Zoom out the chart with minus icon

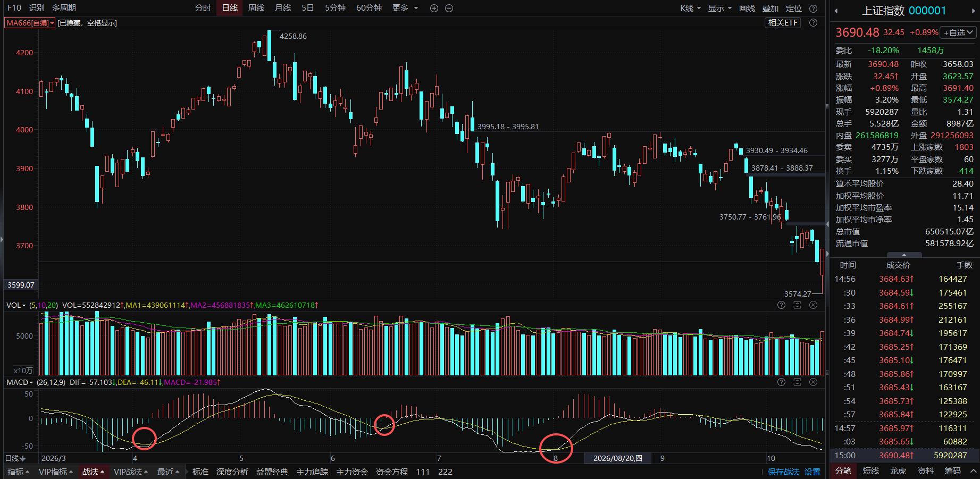449,8
